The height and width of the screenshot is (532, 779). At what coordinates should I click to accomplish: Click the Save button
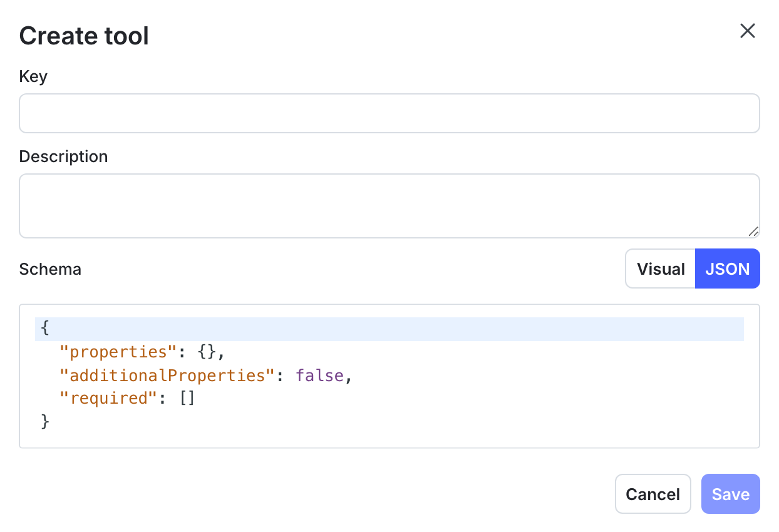(x=730, y=494)
